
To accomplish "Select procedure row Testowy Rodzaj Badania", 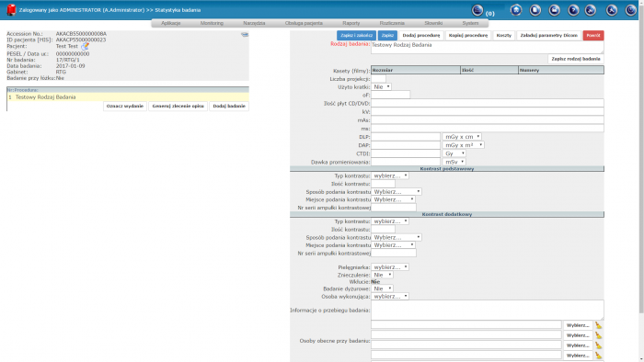I will [x=128, y=97].
